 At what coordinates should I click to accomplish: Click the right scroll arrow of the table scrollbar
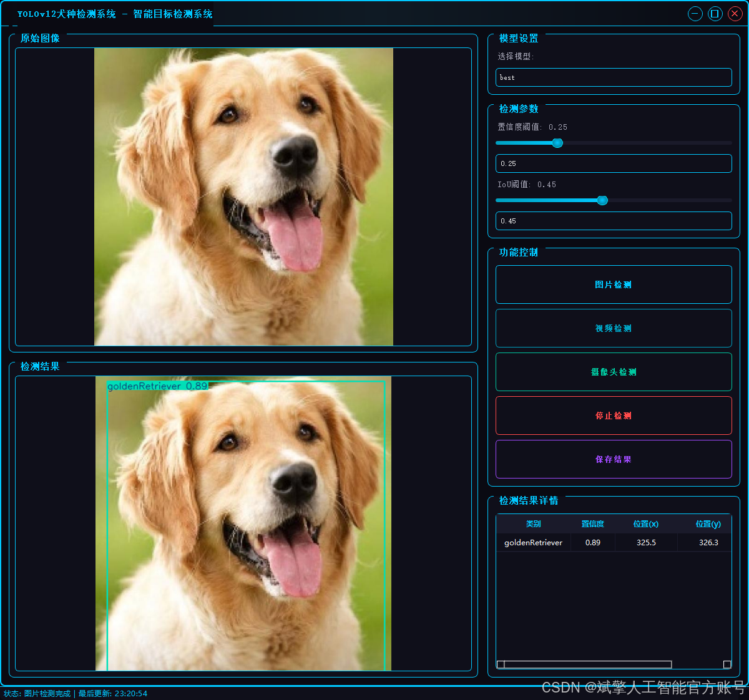tap(727, 664)
